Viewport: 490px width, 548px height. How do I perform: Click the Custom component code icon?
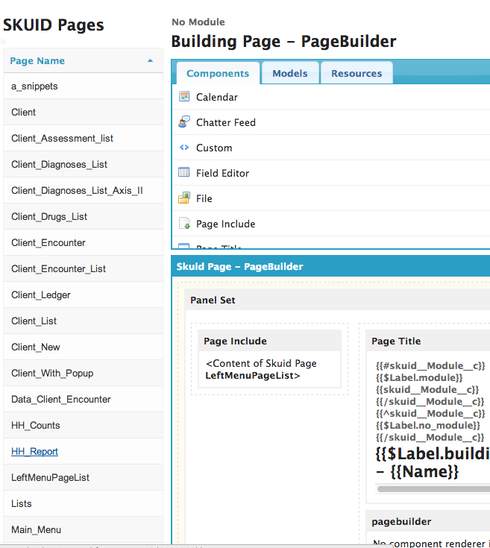pos(184,147)
